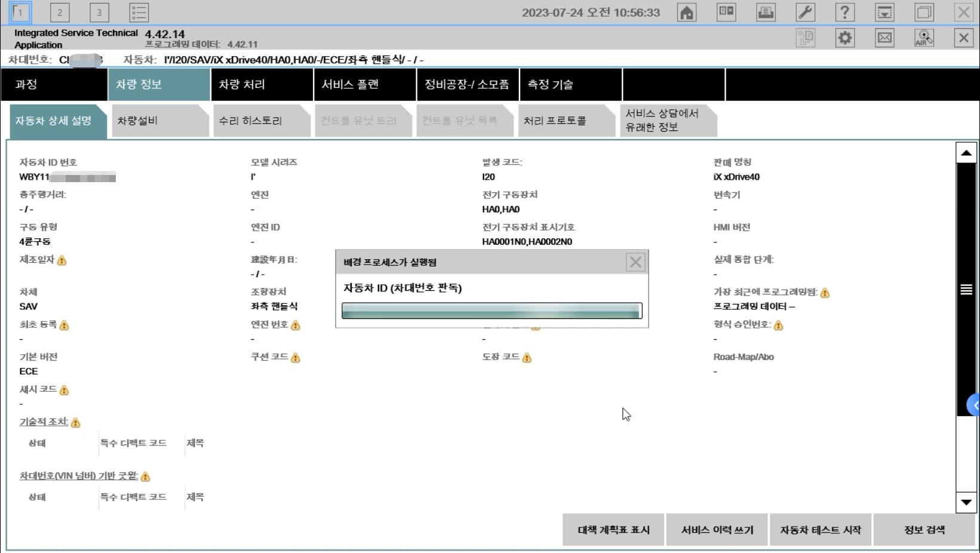Open the 과정 main tab
This screenshot has height=553, width=980.
coord(54,85)
